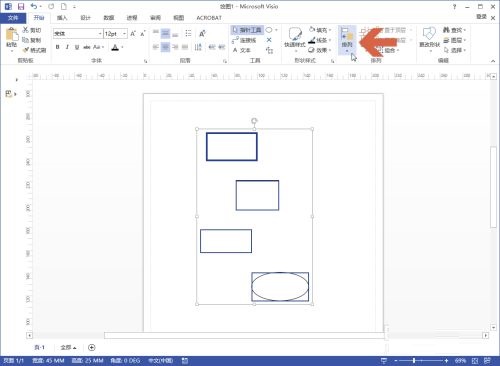Click the Text Block tool icon
This screenshot has width=500, height=366.
[269, 50]
